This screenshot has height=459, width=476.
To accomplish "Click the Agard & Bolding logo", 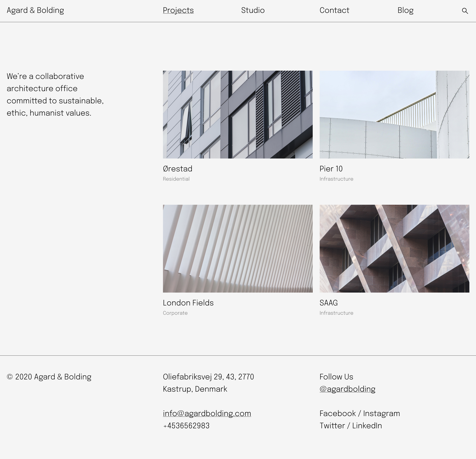I will [x=35, y=10].
